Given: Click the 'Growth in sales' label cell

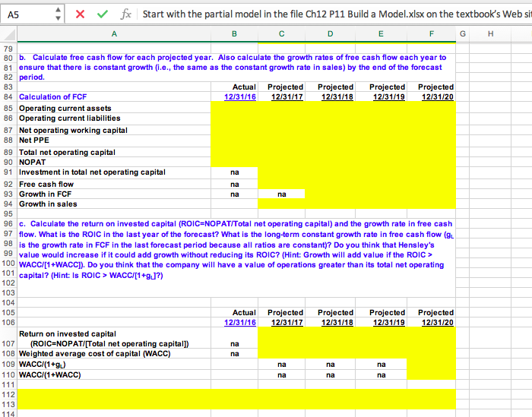Looking at the screenshot, I should tap(114, 204).
